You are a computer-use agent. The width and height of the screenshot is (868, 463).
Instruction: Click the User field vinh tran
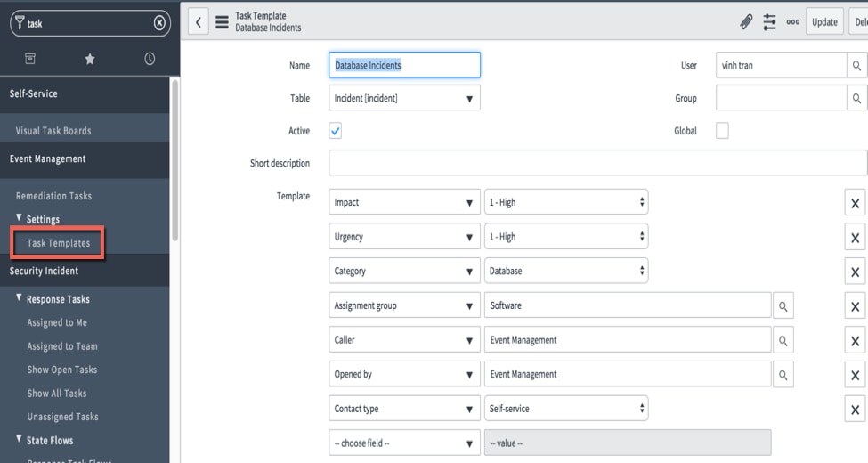[781, 65]
